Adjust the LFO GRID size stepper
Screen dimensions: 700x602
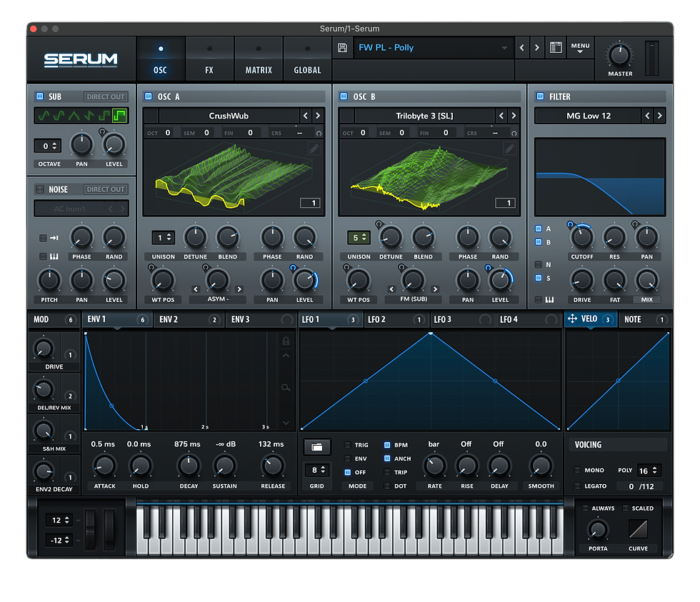click(x=317, y=470)
